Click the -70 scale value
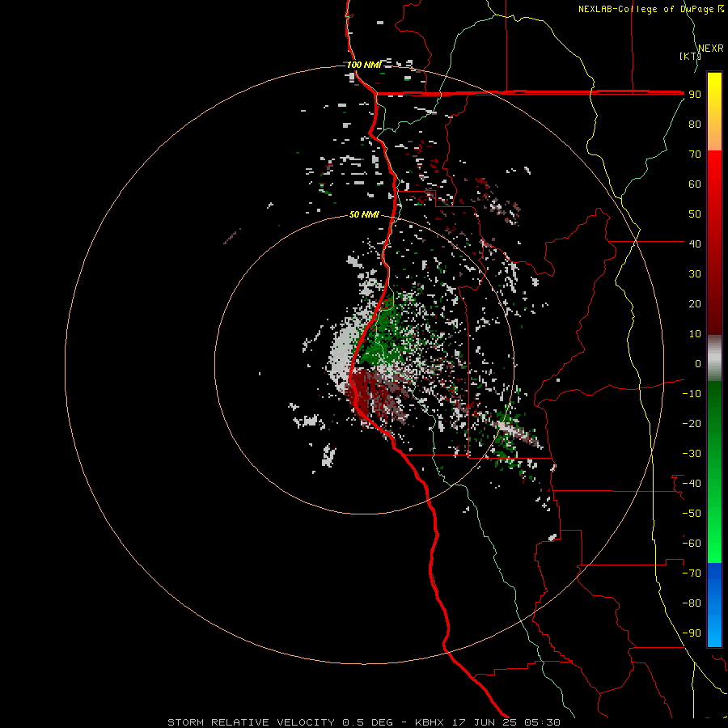 click(692, 573)
